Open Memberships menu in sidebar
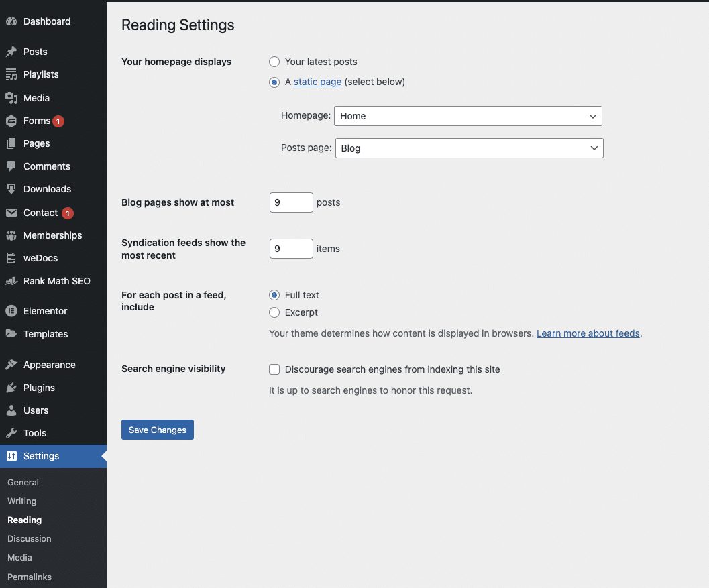 (54, 235)
